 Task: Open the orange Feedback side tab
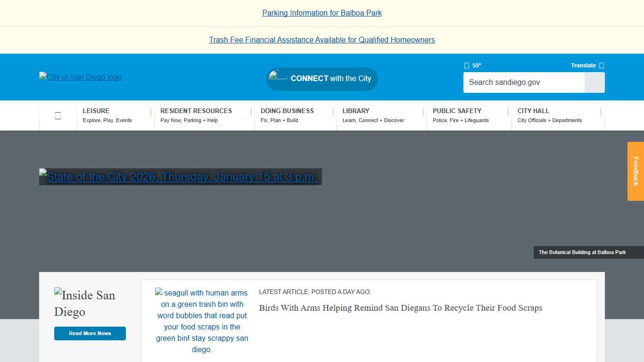tap(636, 172)
